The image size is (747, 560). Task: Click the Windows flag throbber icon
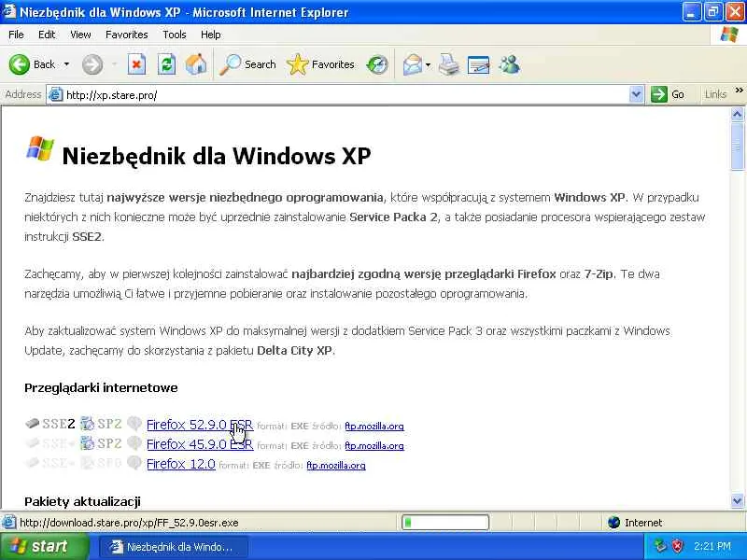pyautogui.click(x=729, y=35)
